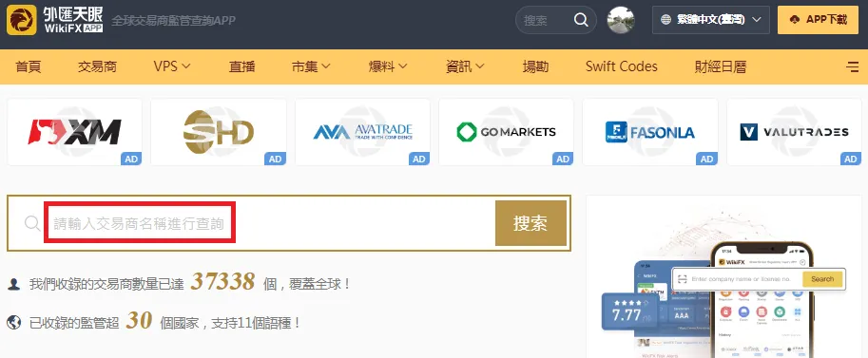
Task: Open the 場勘 navigation item
Action: tap(535, 66)
